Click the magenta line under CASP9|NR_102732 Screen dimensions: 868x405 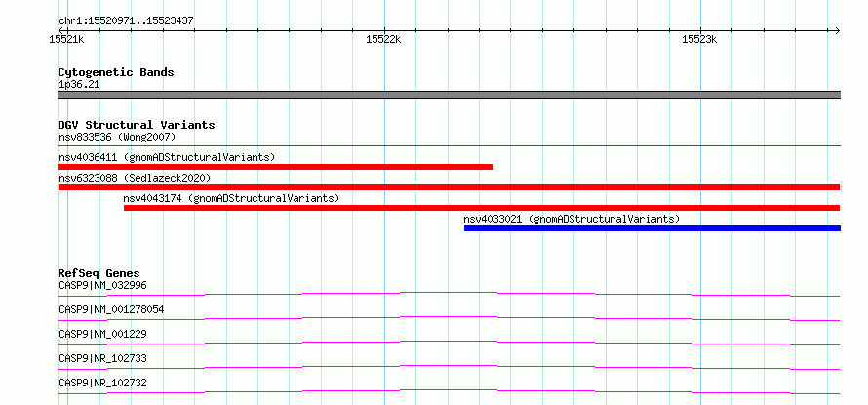[449, 391]
